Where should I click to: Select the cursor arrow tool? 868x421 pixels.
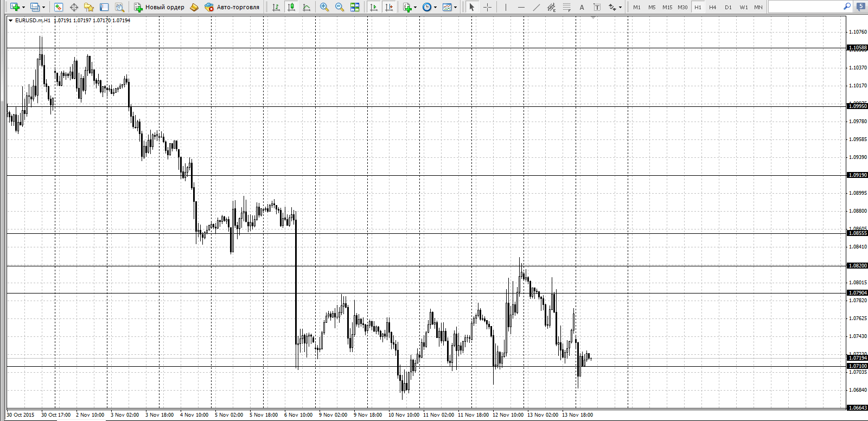(471, 7)
